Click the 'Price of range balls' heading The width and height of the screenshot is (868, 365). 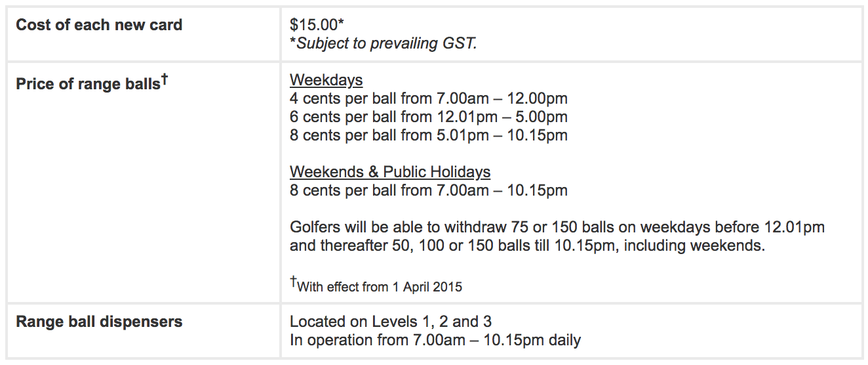pyautogui.click(x=88, y=84)
